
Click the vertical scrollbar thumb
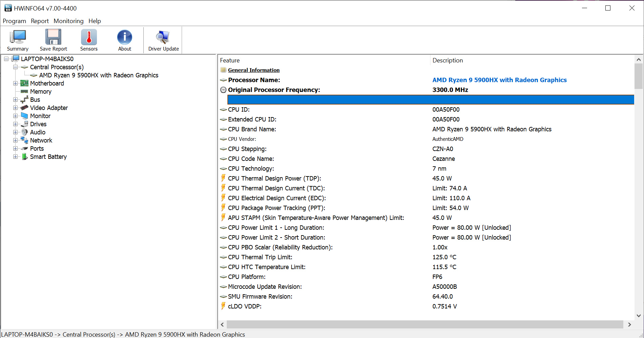(639, 76)
